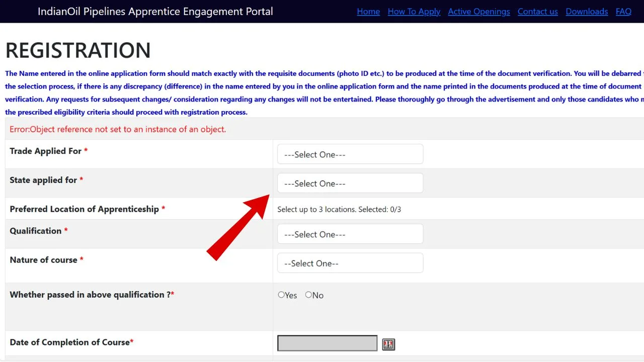This screenshot has height=362, width=644.
Task: Click the REGISTRATION heading
Action: pyautogui.click(x=78, y=50)
